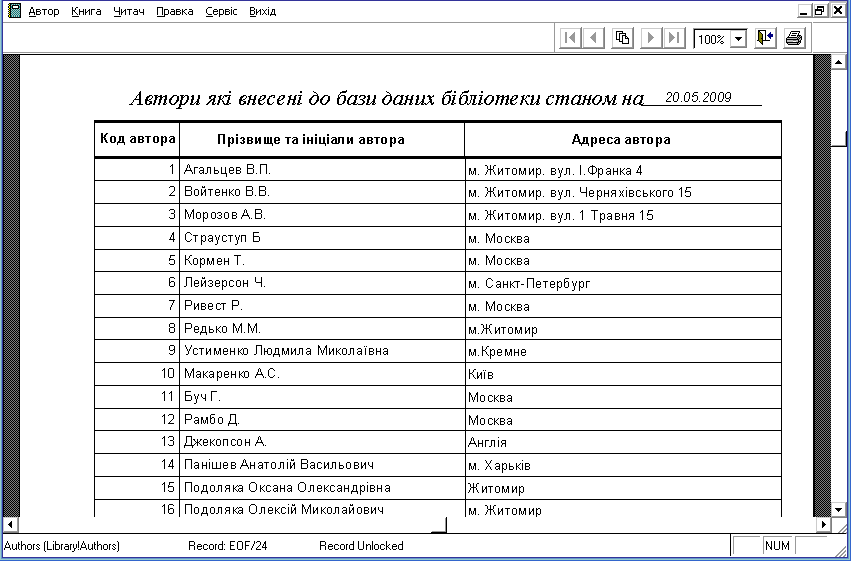Close the print preview with door icon
This screenshot has width=852, height=561.
point(765,38)
